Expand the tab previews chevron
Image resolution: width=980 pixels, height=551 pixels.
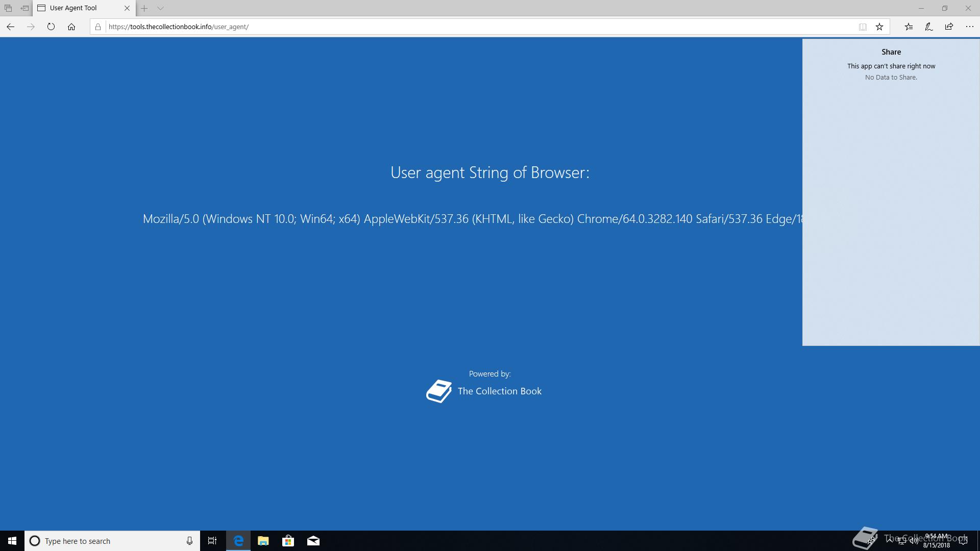160,8
